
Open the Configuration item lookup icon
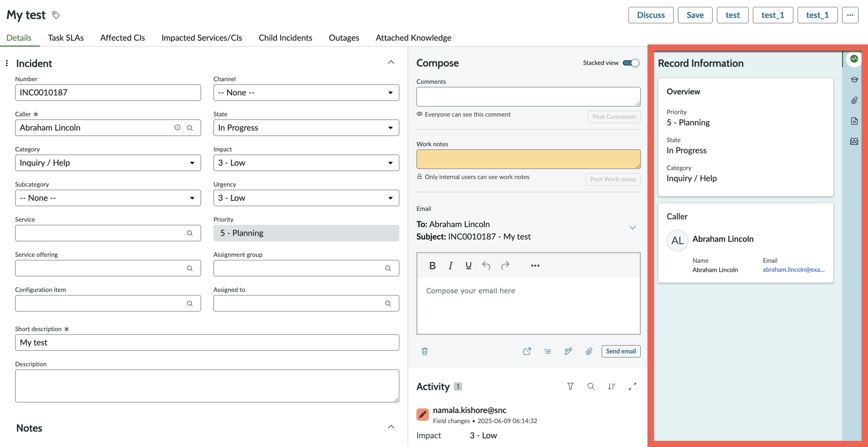[x=190, y=303]
